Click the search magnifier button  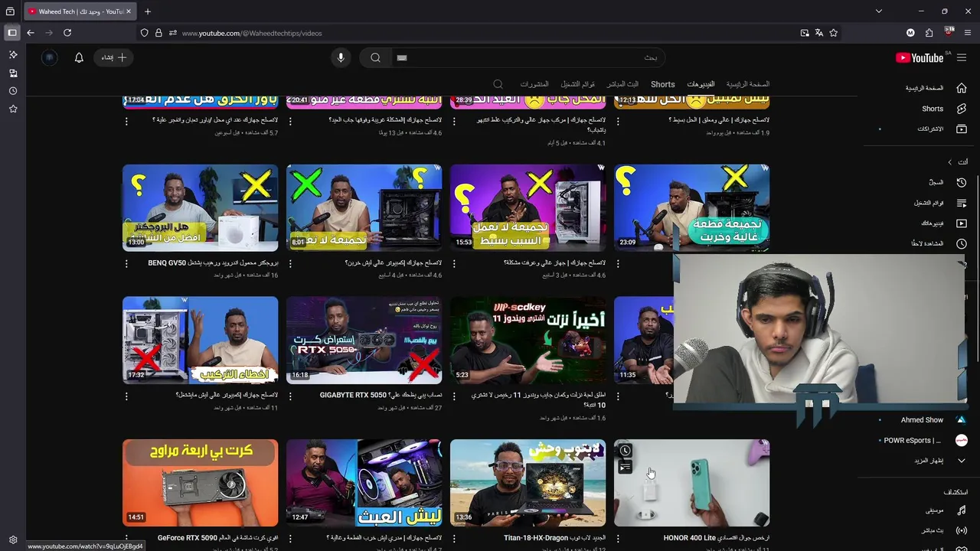[375, 57]
